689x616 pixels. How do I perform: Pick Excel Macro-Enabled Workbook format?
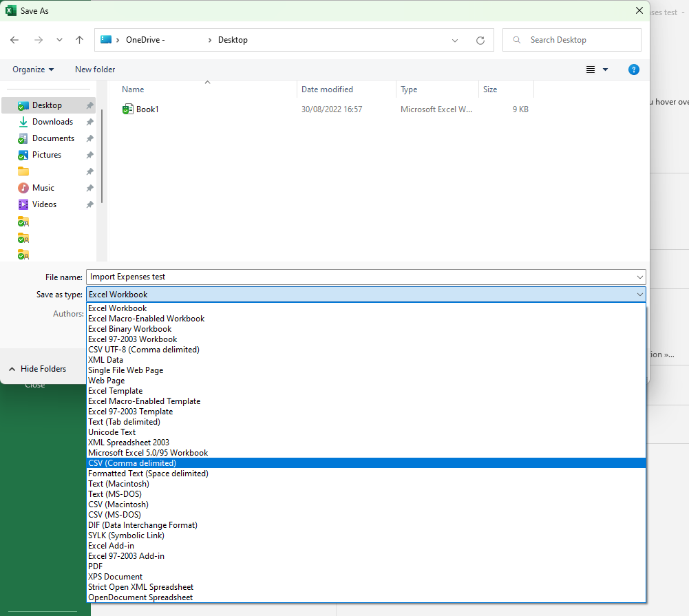[146, 319]
